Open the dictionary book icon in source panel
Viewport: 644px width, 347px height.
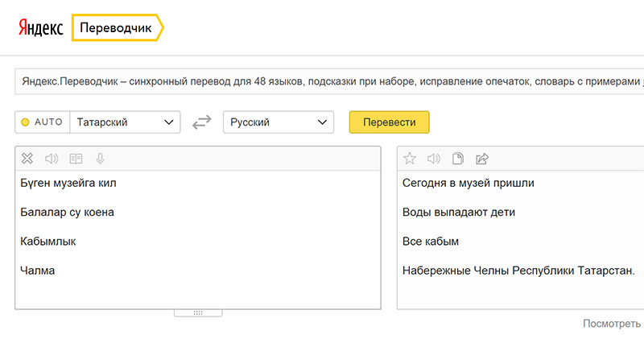[76, 159]
